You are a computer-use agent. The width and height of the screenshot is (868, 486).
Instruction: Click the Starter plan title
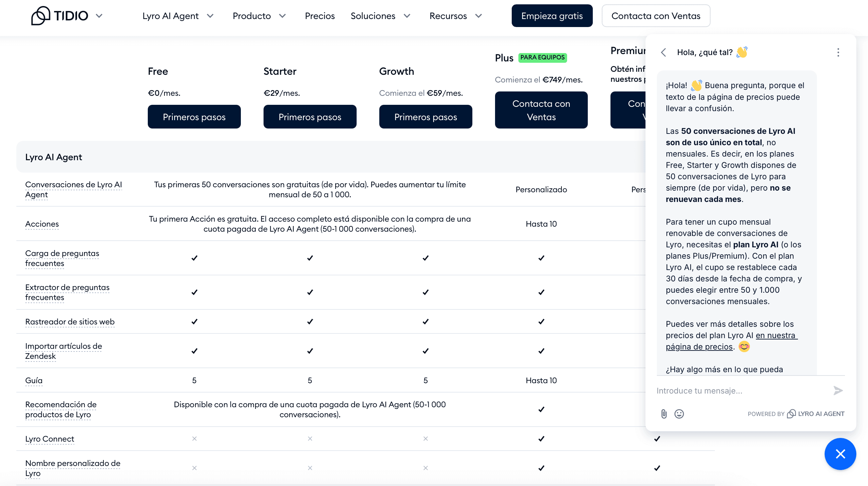280,71
